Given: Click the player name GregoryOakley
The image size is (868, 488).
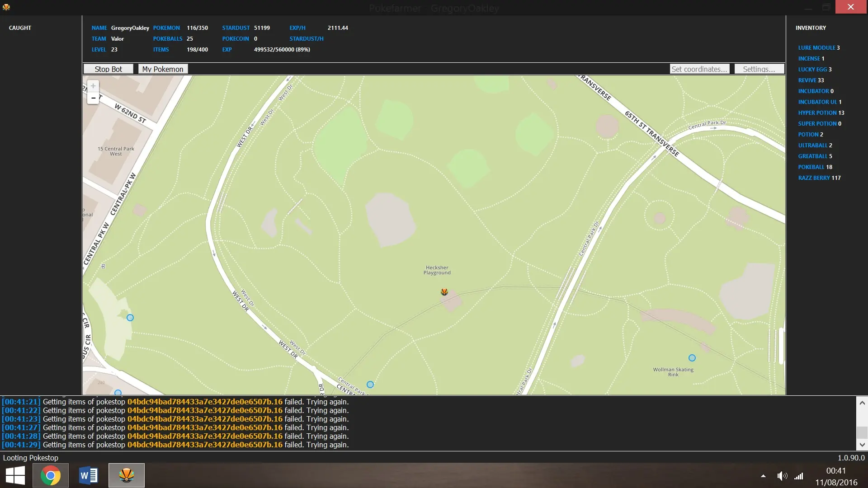Looking at the screenshot, I should (130, 28).
